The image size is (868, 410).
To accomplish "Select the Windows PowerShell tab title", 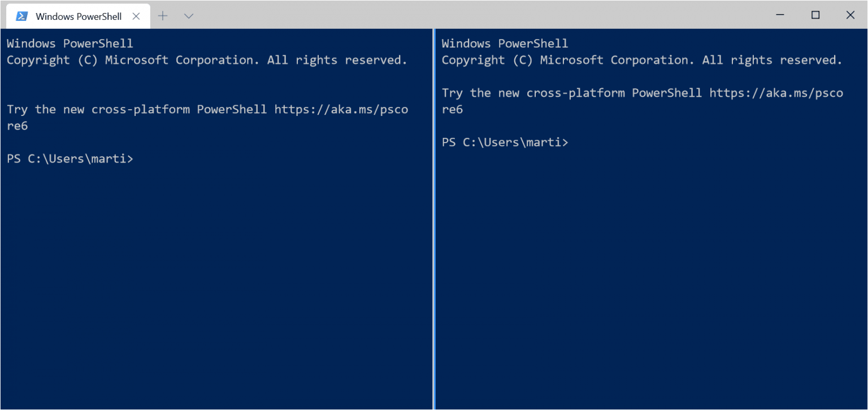I will [x=79, y=16].
